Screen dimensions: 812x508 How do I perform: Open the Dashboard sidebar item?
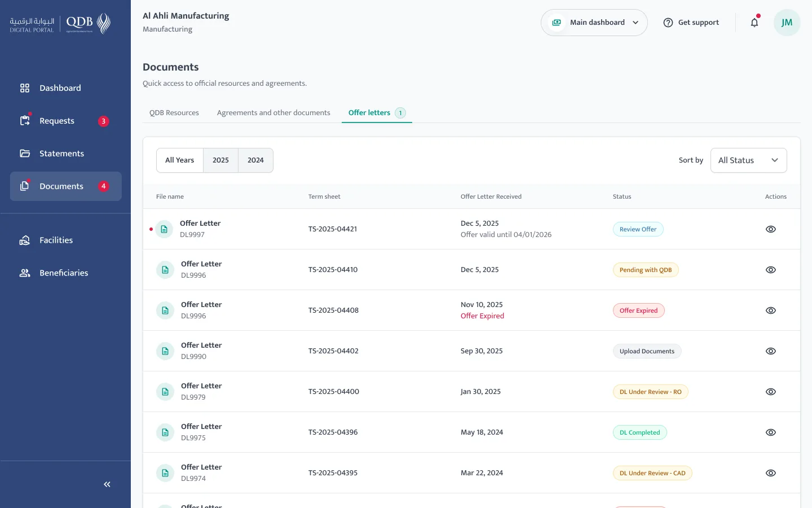pyautogui.click(x=65, y=88)
